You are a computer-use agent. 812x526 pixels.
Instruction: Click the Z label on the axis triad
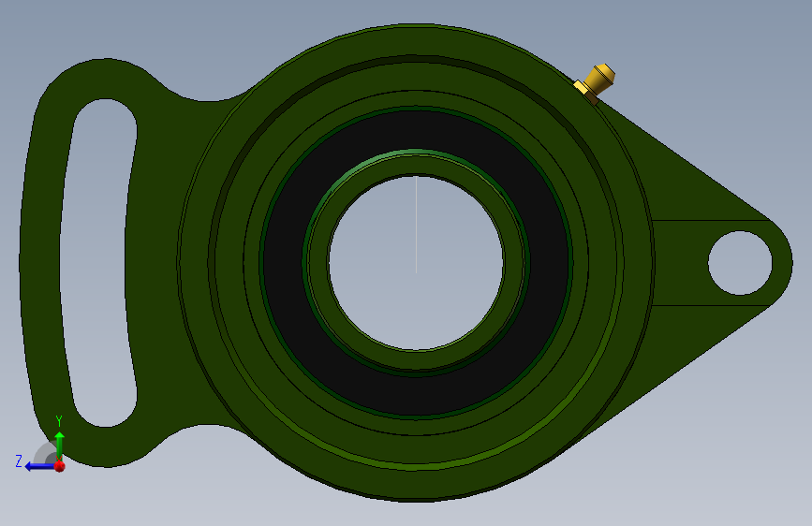tap(19, 461)
